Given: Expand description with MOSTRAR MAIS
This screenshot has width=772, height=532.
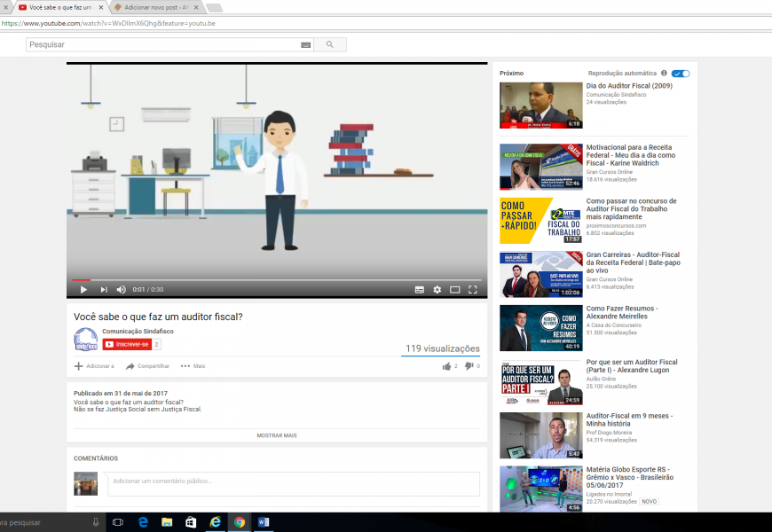Looking at the screenshot, I should tap(277, 435).
